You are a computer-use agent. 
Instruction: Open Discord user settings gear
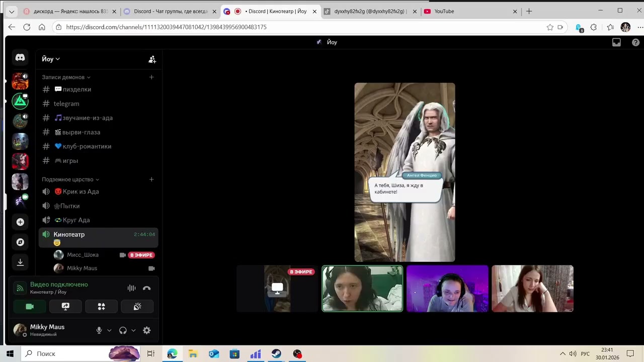146,330
